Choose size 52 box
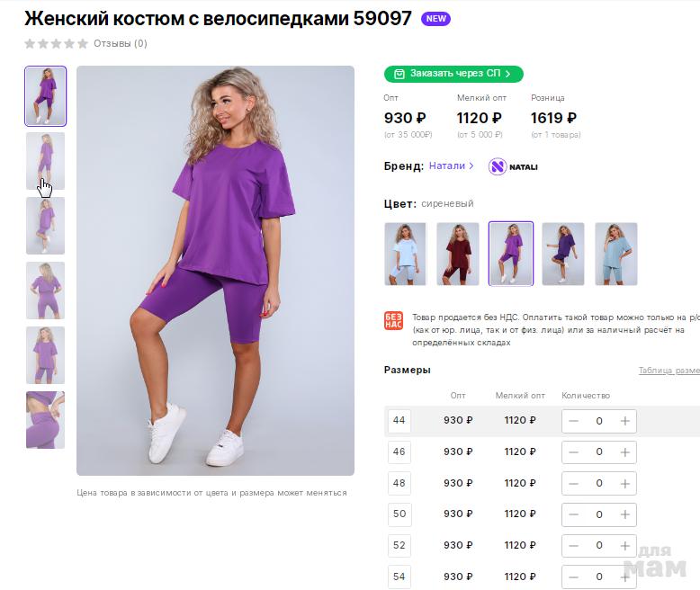This screenshot has width=700, height=590. point(399,546)
